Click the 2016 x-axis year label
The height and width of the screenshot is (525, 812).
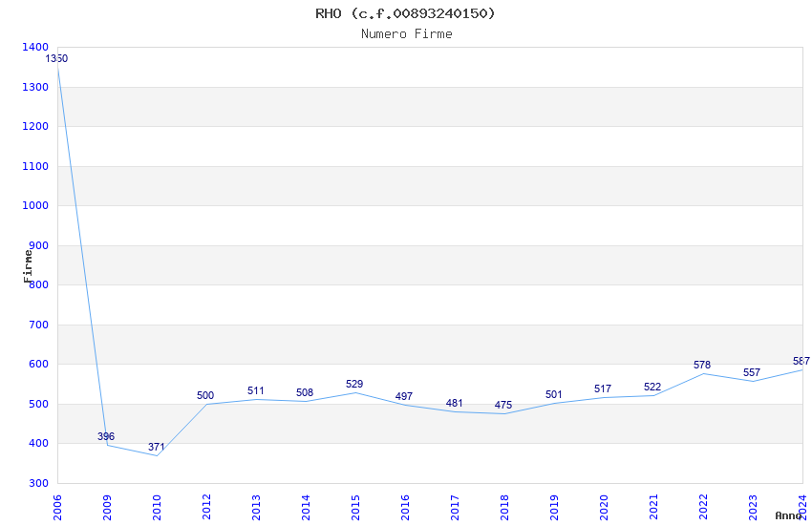pos(405,508)
